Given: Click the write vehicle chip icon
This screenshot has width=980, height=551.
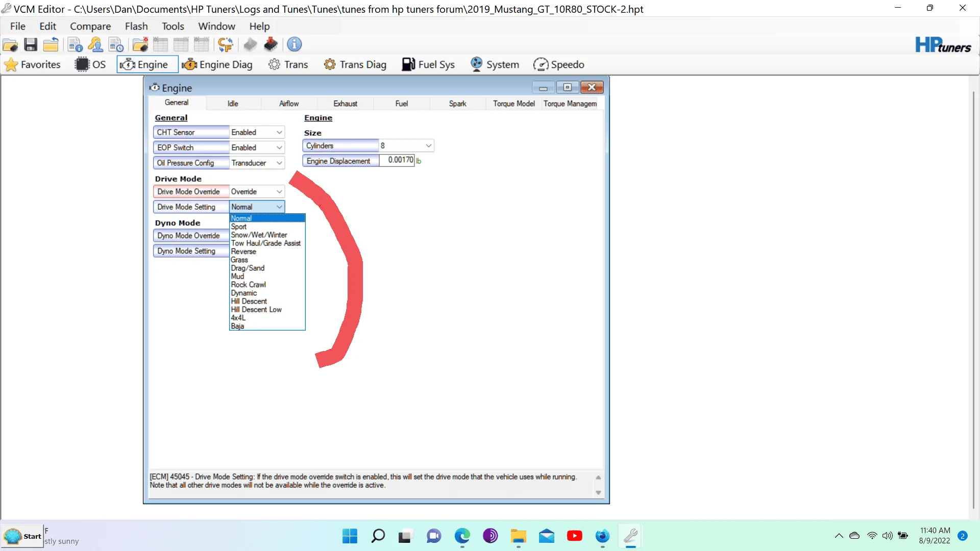Looking at the screenshot, I should tap(271, 45).
